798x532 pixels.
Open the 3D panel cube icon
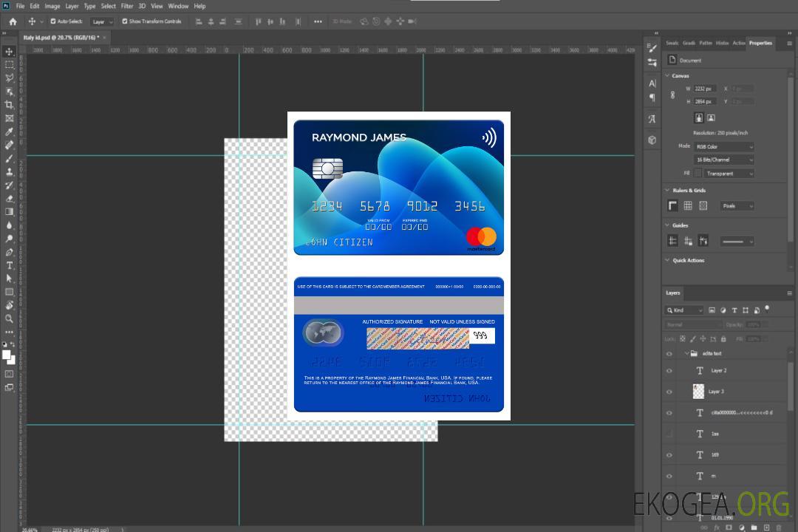coord(652,140)
